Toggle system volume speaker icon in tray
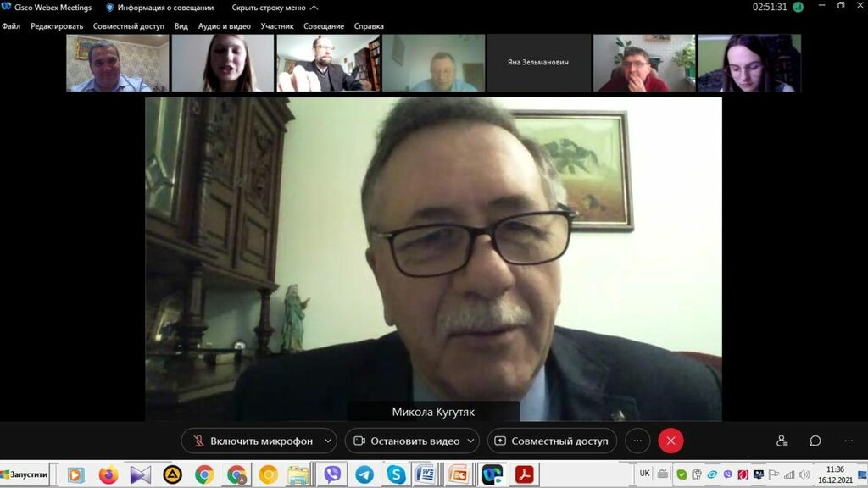The height and width of the screenshot is (488, 868). [x=804, y=474]
